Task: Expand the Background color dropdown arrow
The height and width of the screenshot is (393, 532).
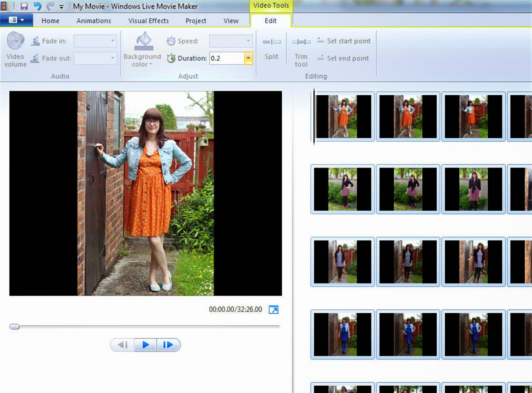Action: pyautogui.click(x=151, y=64)
